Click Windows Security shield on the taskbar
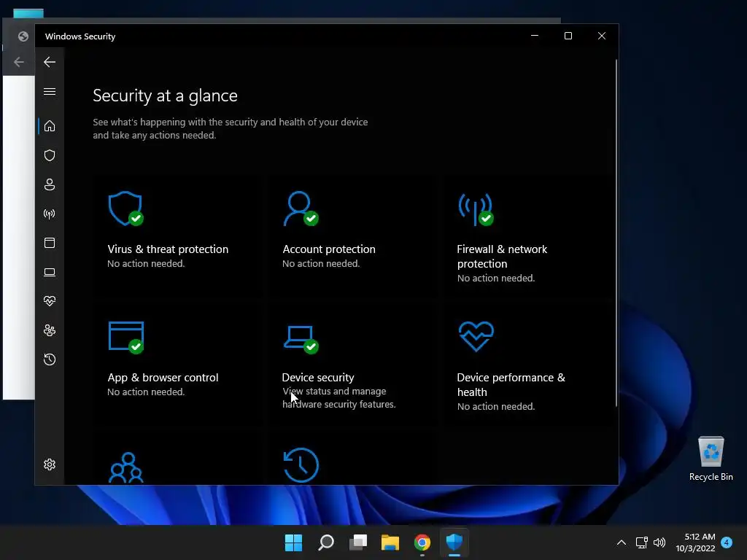 point(454,542)
